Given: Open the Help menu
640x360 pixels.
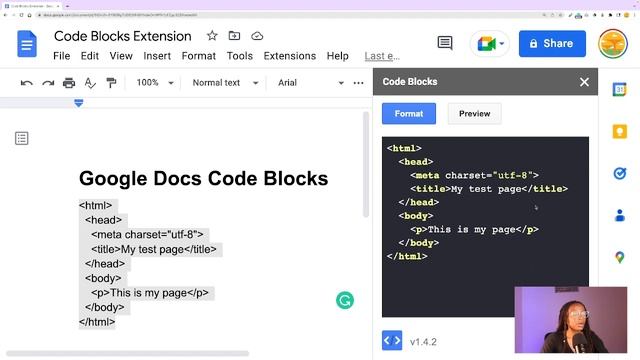Looking at the screenshot, I should (x=338, y=56).
